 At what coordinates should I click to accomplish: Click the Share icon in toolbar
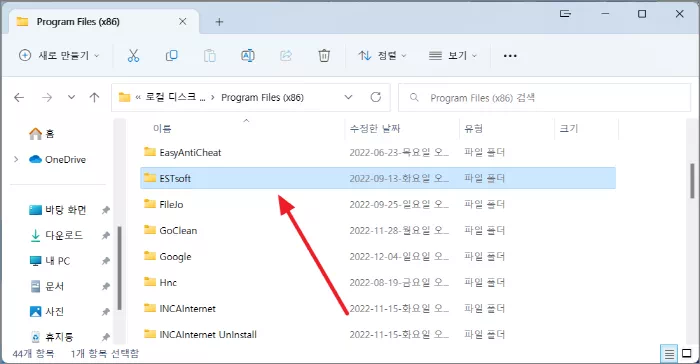286,56
